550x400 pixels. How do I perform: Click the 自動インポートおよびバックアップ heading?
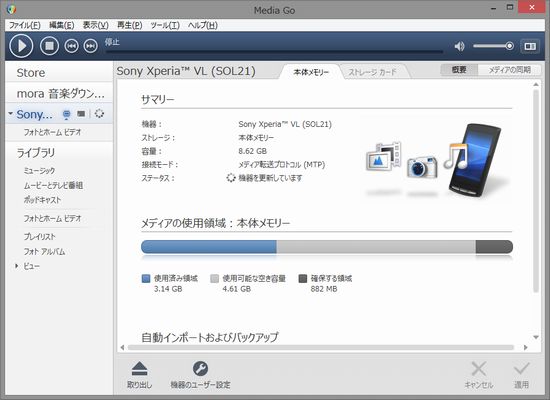click(x=210, y=337)
